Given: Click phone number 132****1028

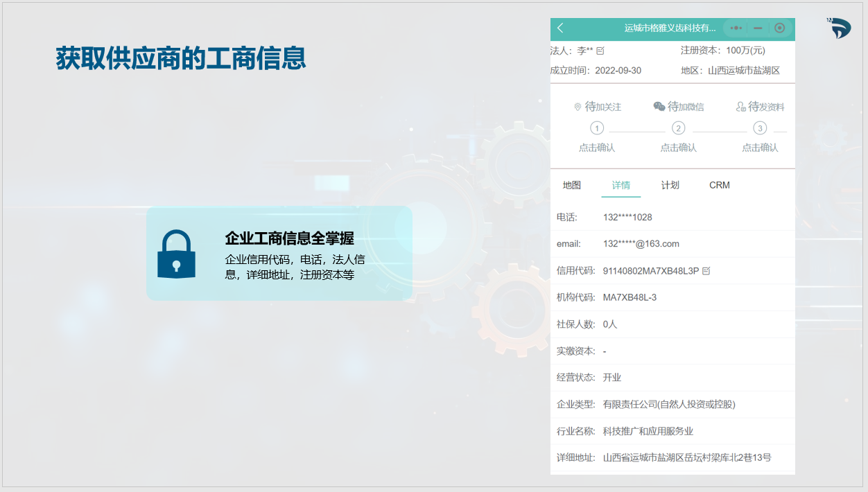Looking at the screenshot, I should 627,218.
